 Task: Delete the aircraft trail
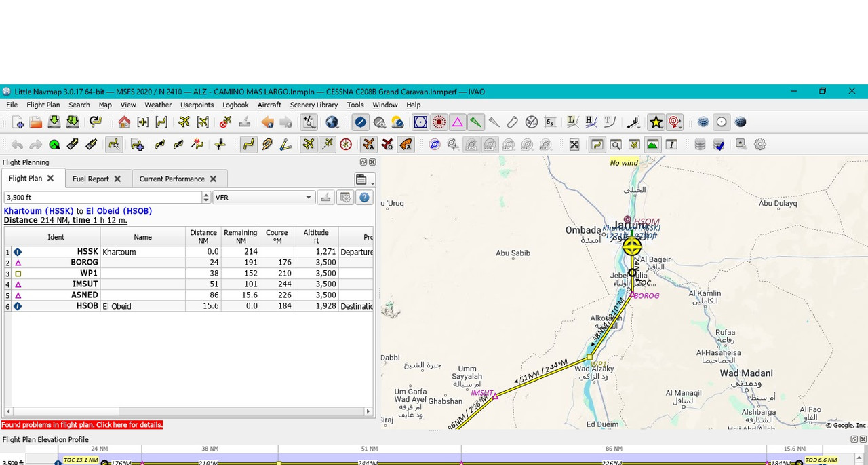[x=225, y=122]
